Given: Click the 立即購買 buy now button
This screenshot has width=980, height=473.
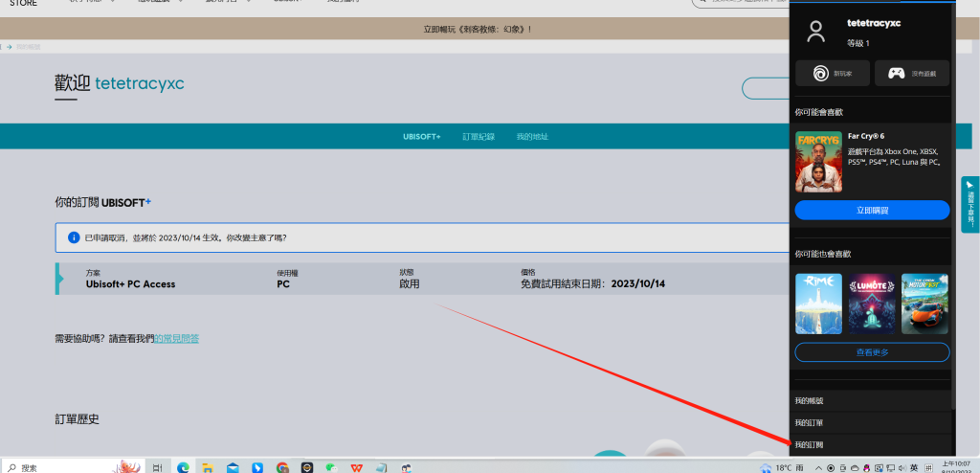Looking at the screenshot, I should 872,211.
